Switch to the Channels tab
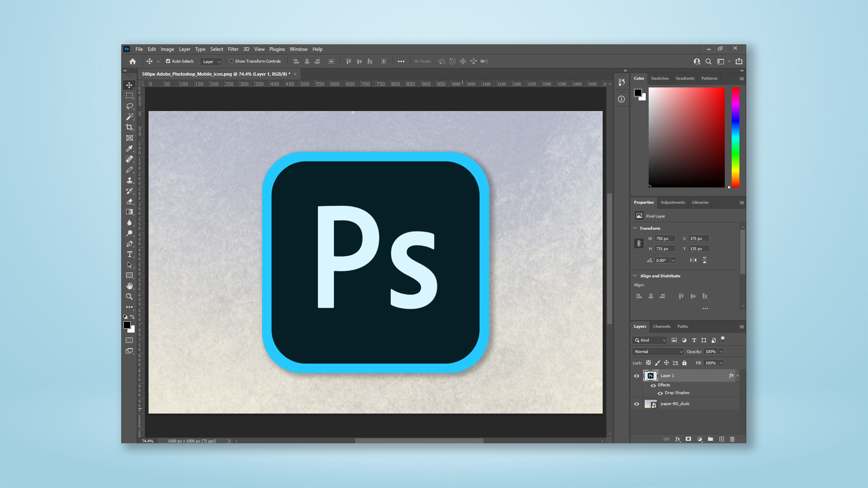This screenshot has height=488, width=868. coord(661,326)
